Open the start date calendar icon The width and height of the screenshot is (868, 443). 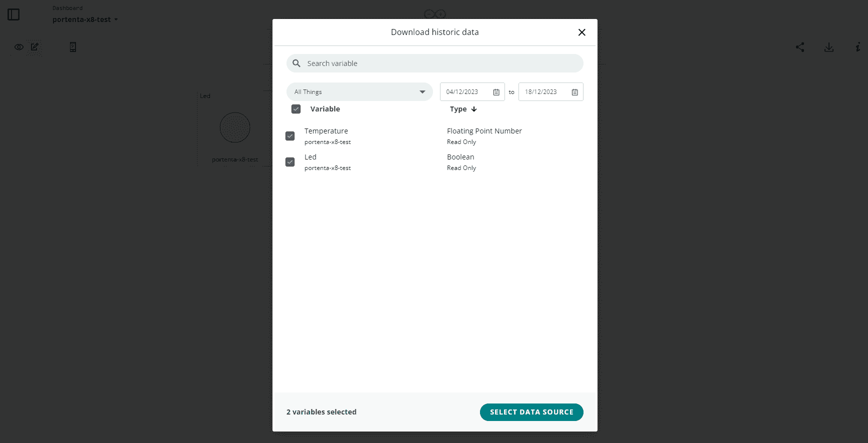click(x=496, y=92)
